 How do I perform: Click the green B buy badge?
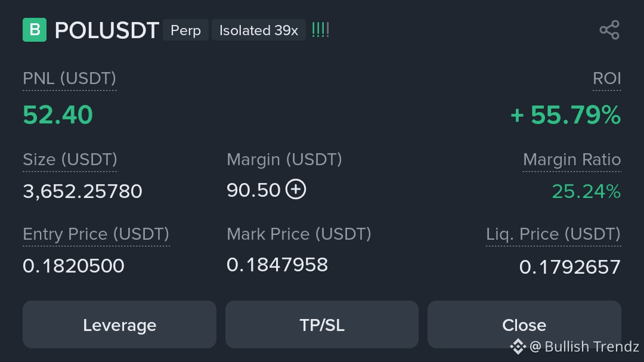coord(35,30)
